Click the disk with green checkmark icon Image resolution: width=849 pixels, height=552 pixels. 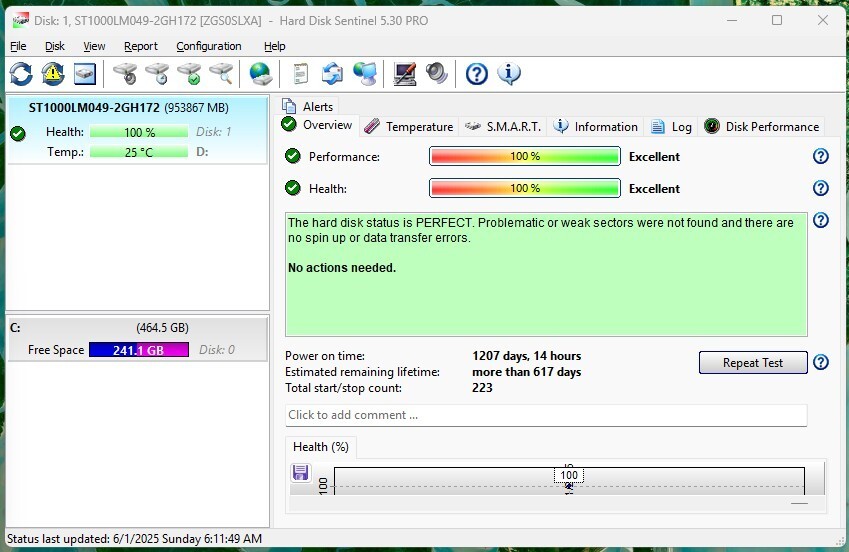click(x=190, y=74)
